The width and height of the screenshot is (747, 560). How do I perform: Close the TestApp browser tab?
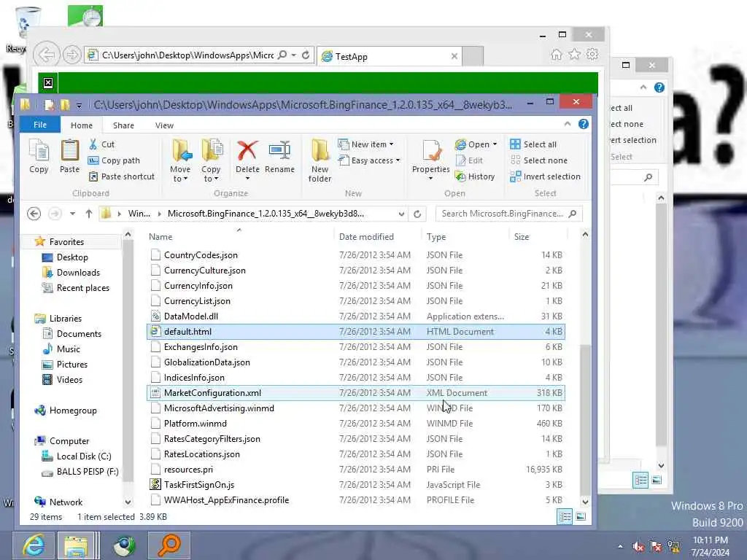pos(454,56)
